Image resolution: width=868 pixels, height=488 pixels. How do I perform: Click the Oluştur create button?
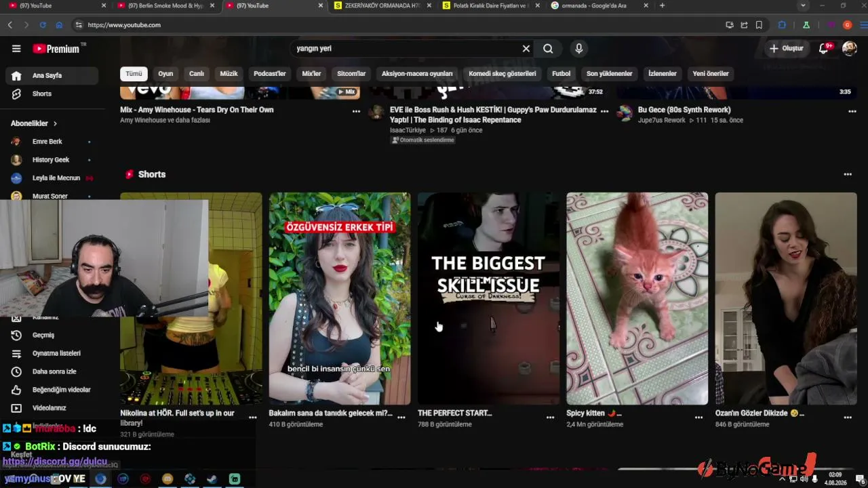(787, 48)
